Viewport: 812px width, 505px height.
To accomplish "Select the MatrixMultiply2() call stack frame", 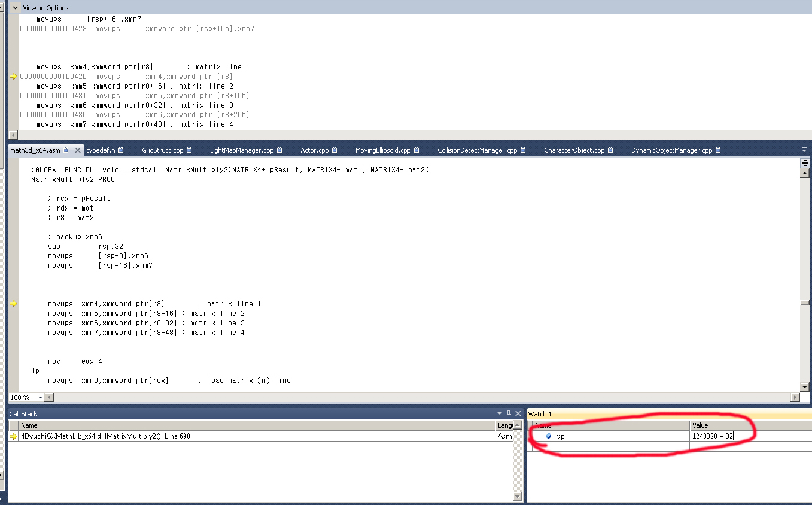I will click(x=105, y=436).
